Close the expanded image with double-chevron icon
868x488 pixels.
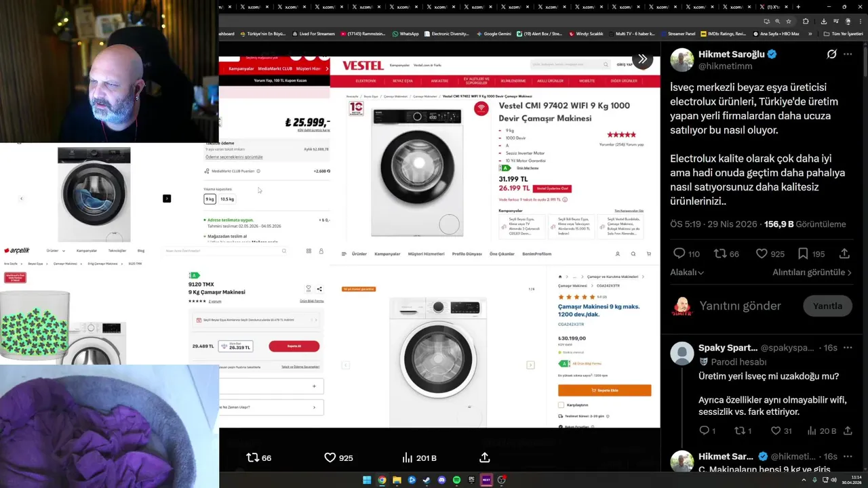tap(642, 59)
